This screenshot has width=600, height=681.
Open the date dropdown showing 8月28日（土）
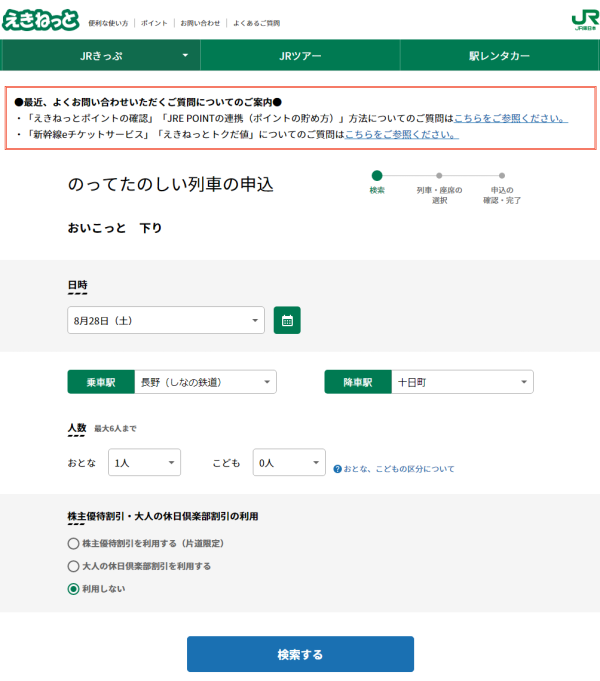click(166, 320)
